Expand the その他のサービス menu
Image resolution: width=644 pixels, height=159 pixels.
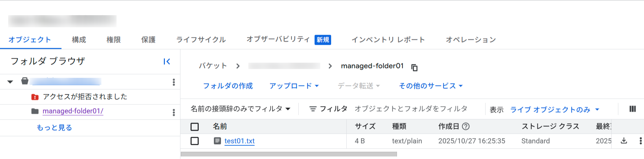(x=431, y=86)
